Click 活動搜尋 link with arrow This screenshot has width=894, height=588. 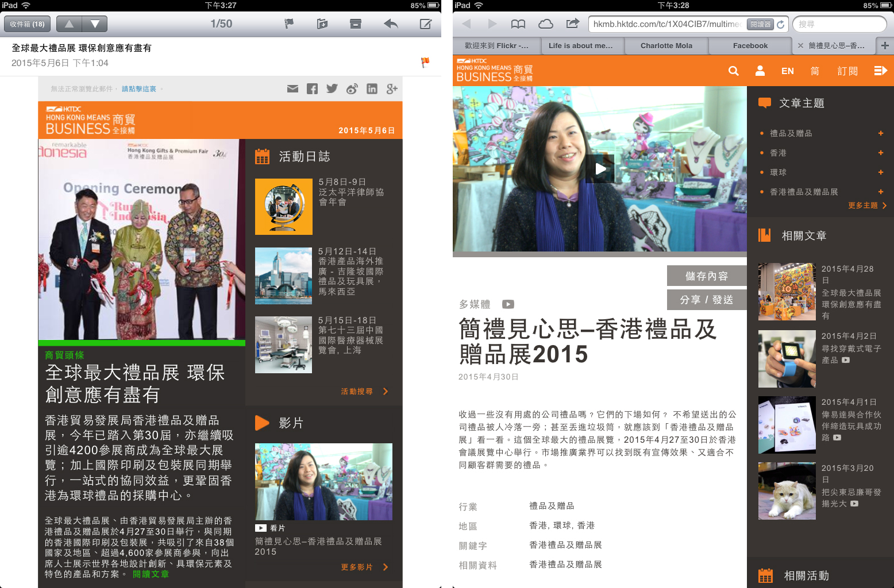click(364, 392)
